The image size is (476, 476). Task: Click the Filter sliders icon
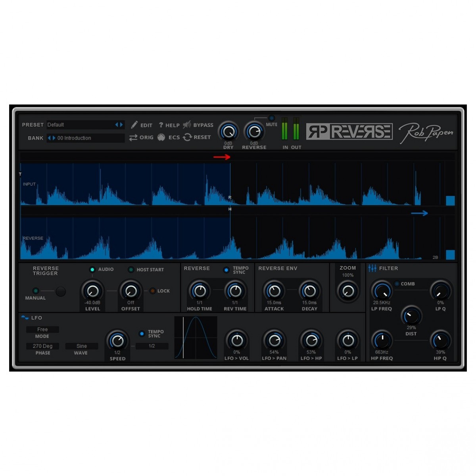coord(372,269)
